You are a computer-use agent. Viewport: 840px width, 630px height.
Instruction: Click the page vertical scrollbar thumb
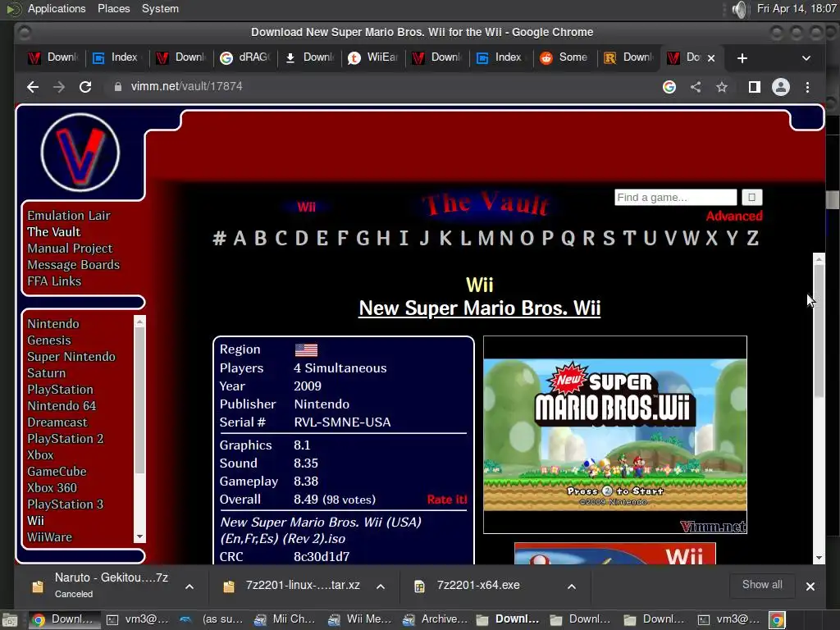819,331
